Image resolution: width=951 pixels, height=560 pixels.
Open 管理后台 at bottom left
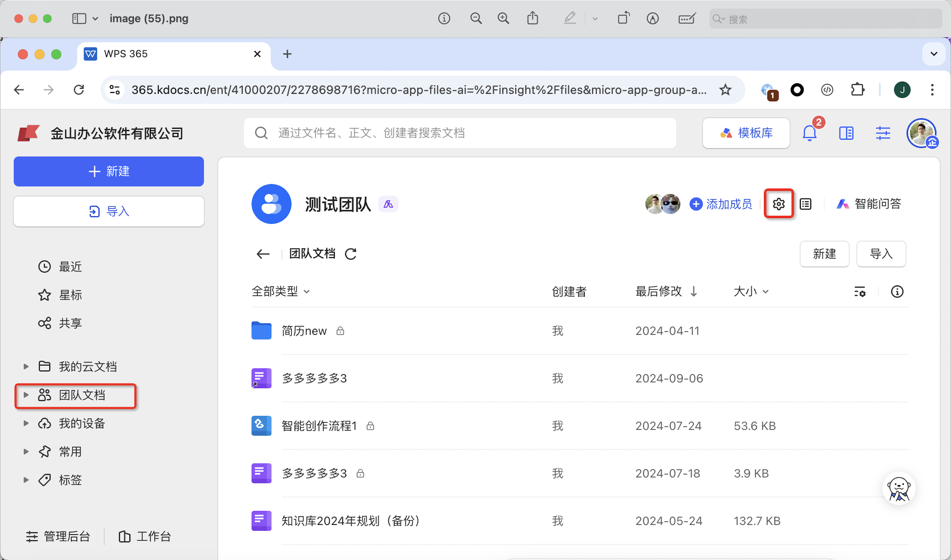tap(58, 536)
